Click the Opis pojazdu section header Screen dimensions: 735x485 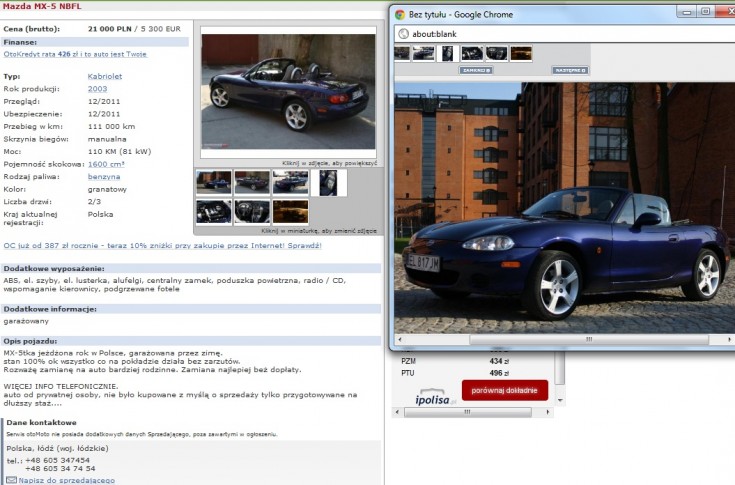[x=191, y=341]
